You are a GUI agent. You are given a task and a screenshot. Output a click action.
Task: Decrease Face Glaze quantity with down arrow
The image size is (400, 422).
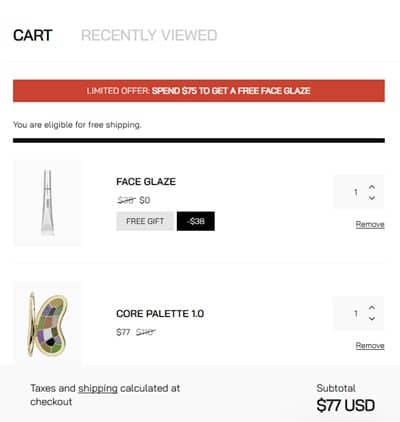click(372, 198)
